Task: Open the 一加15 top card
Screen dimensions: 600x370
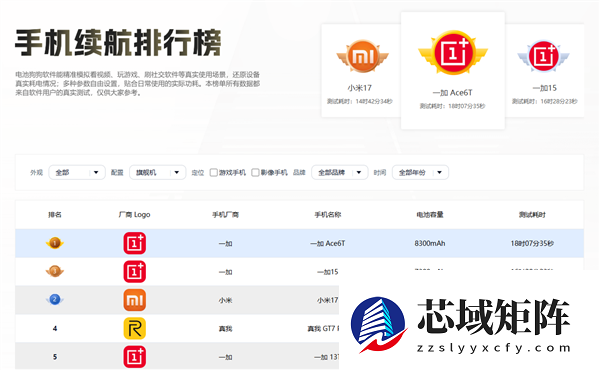Action: (x=545, y=70)
